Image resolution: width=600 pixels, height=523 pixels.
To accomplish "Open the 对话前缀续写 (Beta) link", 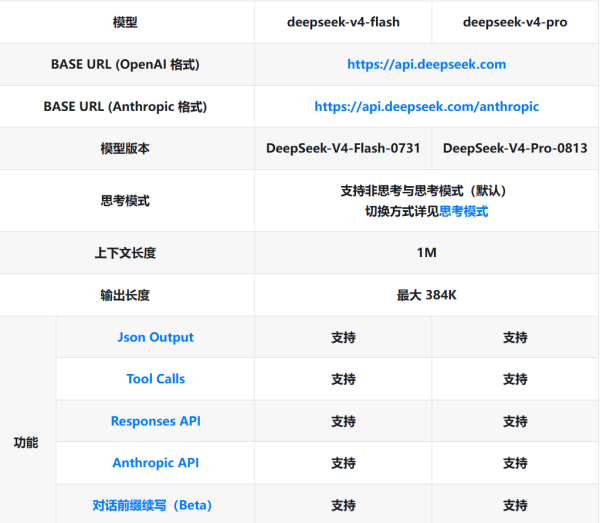I will pyautogui.click(x=152, y=505).
